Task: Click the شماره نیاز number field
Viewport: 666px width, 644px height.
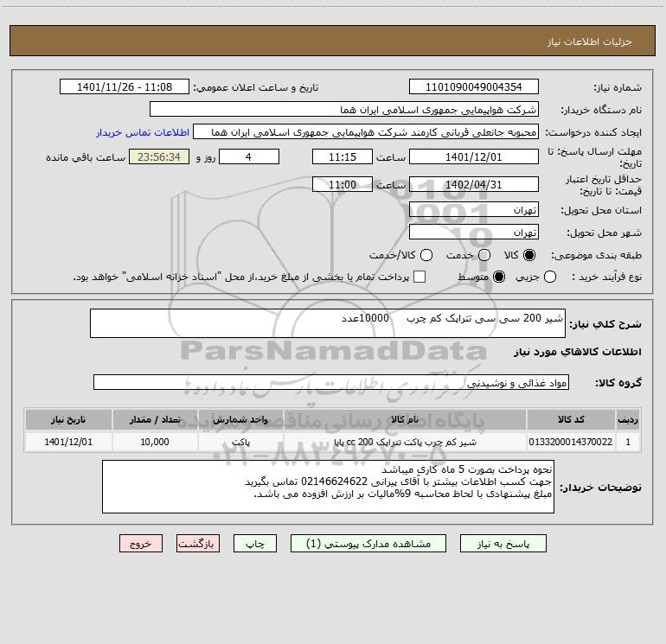Action: pos(474,87)
